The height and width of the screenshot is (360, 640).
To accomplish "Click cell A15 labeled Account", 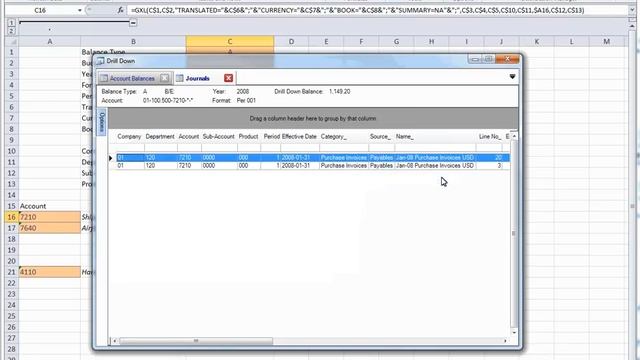I will (x=50, y=206).
